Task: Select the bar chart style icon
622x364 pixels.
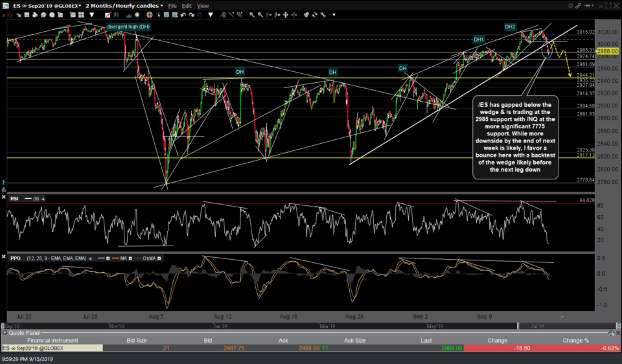Action: [x=116, y=15]
